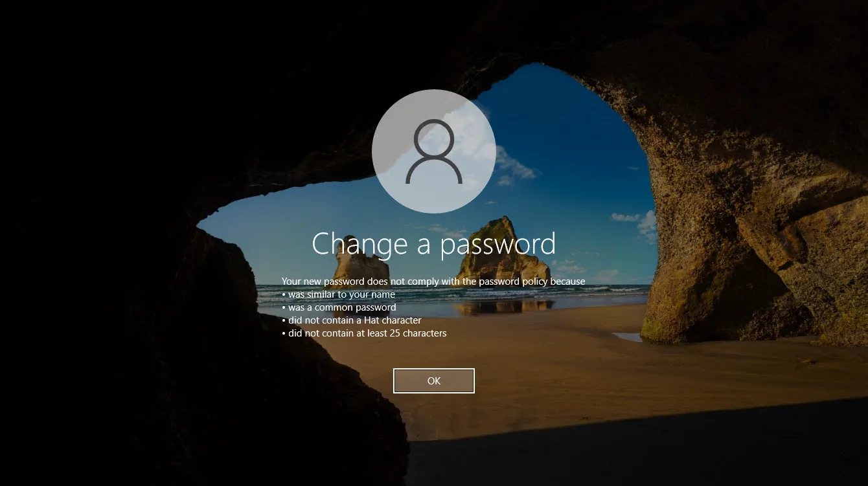Click "did not contain a Hat character"
868x486 pixels.
(x=352, y=320)
